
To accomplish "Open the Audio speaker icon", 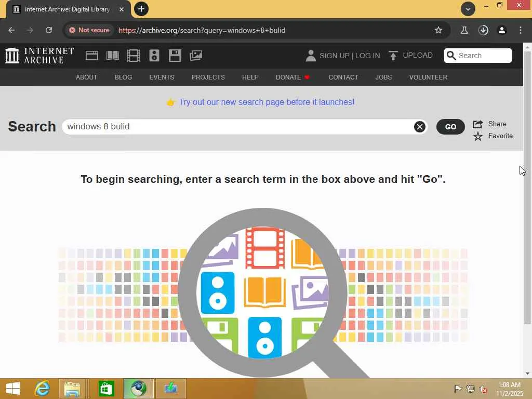I will click(x=154, y=55).
